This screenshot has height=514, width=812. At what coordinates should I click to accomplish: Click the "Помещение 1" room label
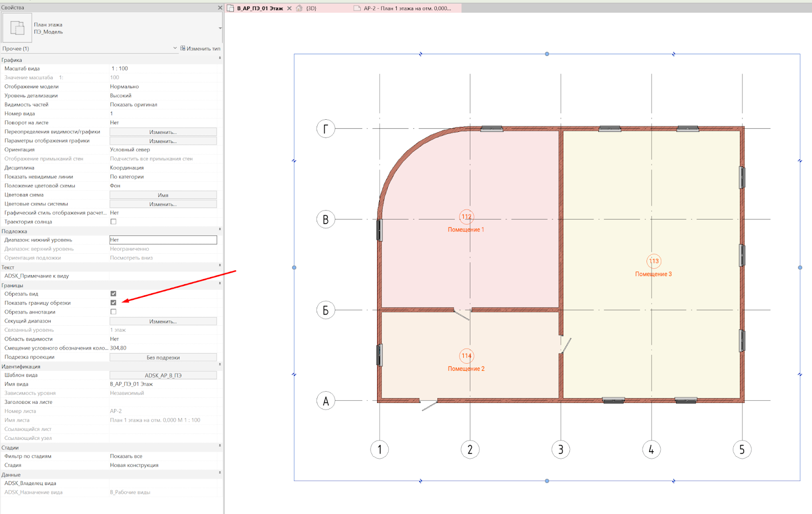point(466,230)
